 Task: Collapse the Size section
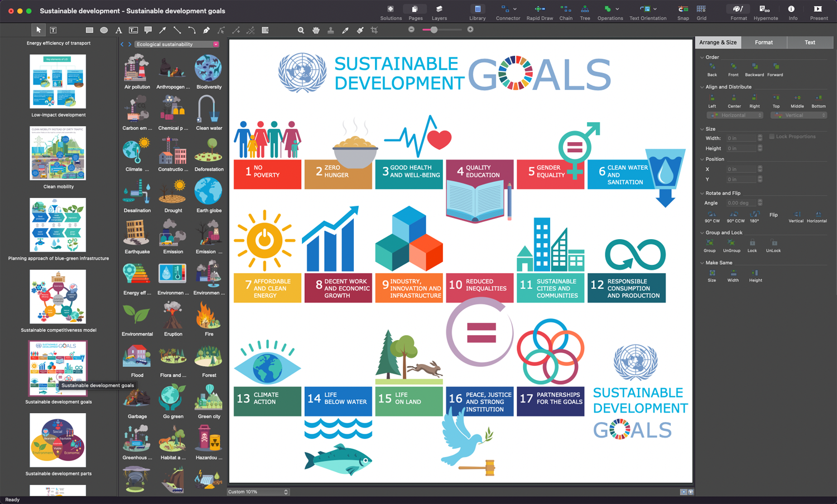[x=702, y=129]
